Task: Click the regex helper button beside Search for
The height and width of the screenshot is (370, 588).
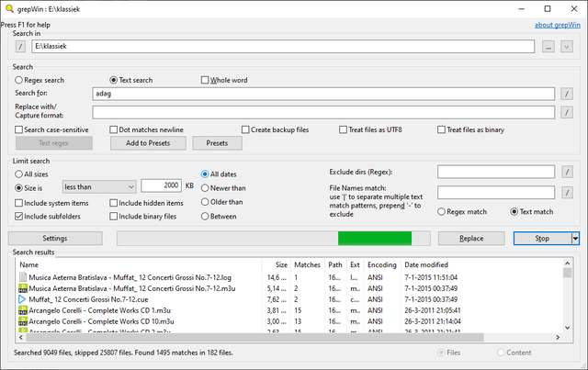Action: [x=567, y=93]
